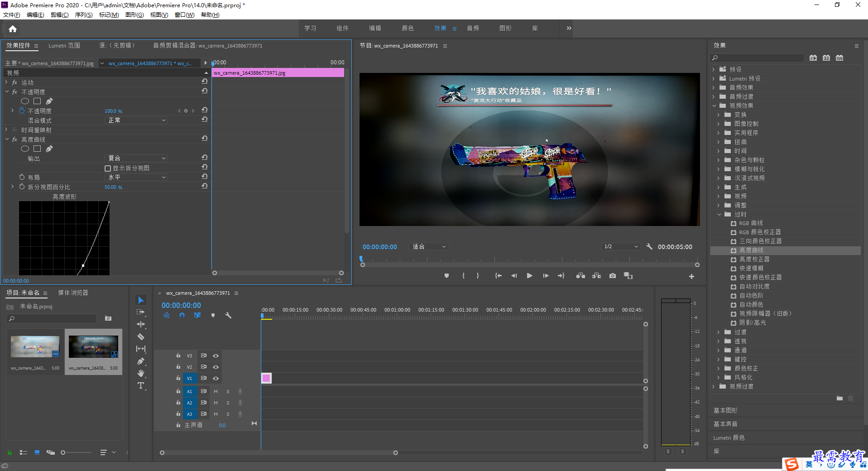
Task: Open timeline display settings wrench
Action: [x=228, y=315]
